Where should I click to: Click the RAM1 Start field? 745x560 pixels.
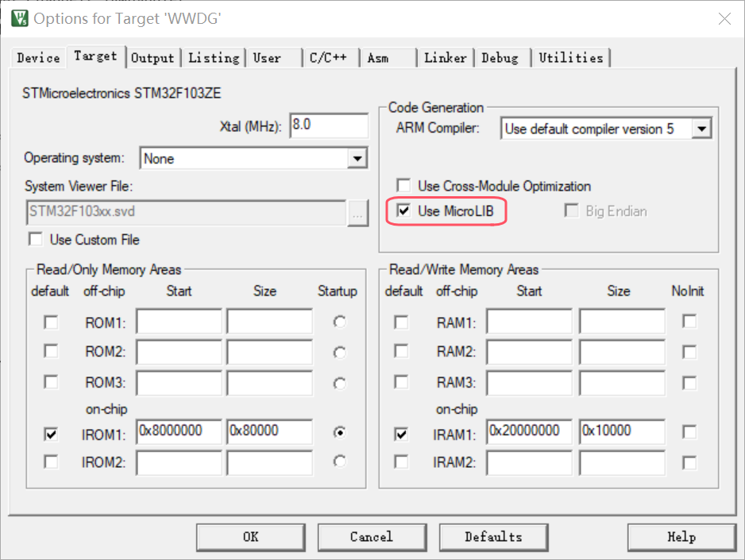pyautogui.click(x=529, y=322)
